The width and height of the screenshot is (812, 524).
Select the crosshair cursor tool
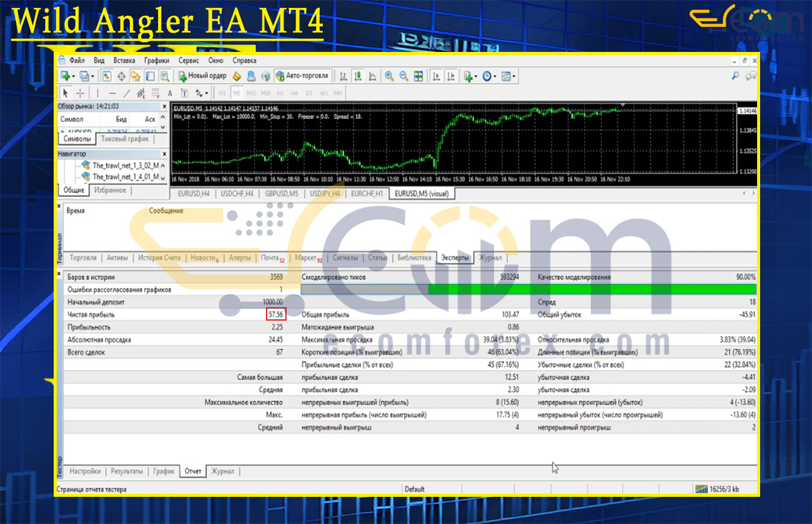pos(80,93)
